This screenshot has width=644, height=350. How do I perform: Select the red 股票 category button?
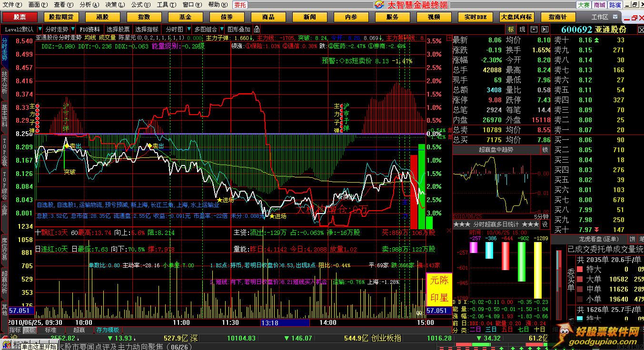coord(20,17)
